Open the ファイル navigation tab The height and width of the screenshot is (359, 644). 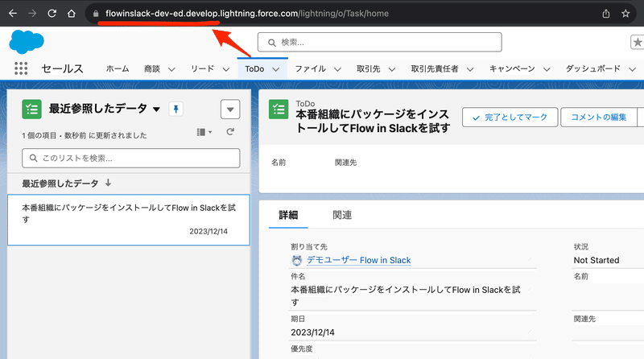tap(311, 68)
